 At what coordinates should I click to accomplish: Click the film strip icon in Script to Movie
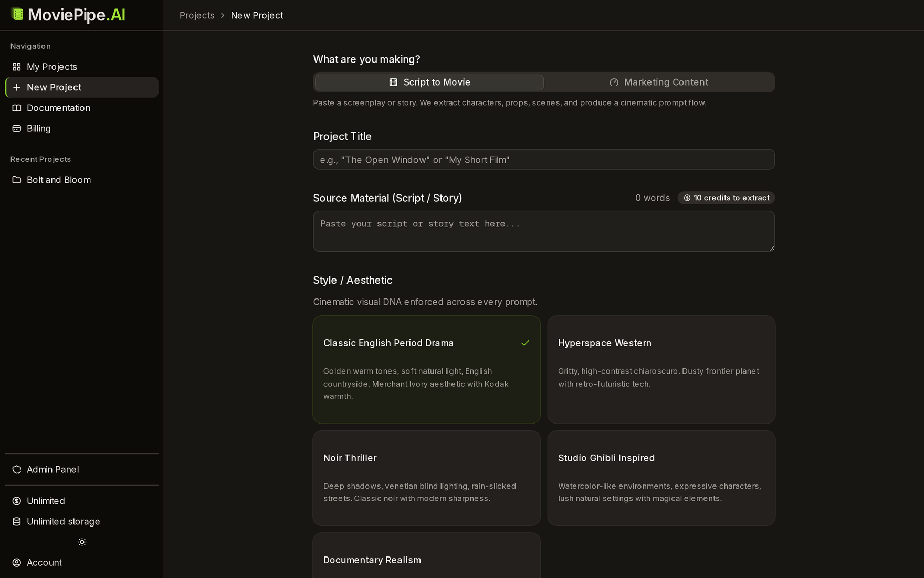(x=393, y=82)
